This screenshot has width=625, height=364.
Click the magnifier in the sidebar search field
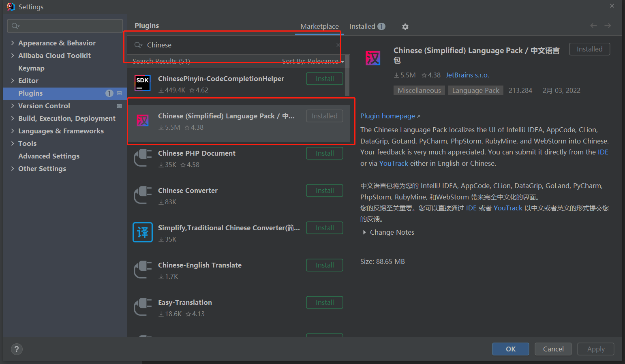[x=14, y=26]
